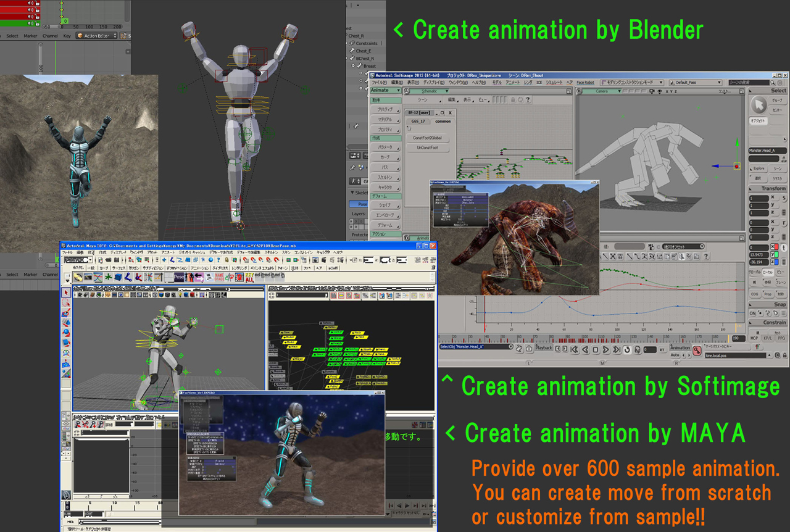Open the Default_Pass dropdown in Softimage
This screenshot has height=532, width=790.
tap(696, 83)
